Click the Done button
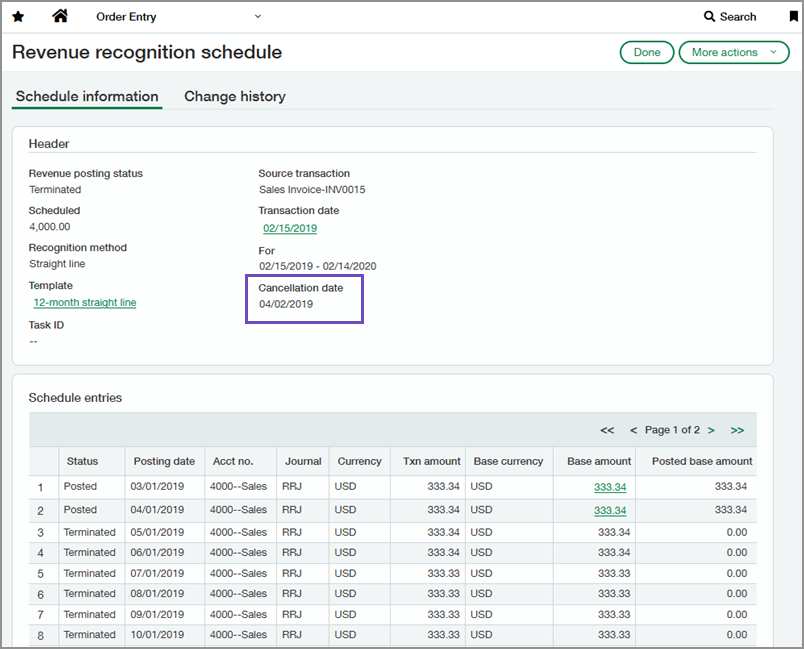Image resolution: width=804 pixels, height=649 pixels. pos(646,52)
